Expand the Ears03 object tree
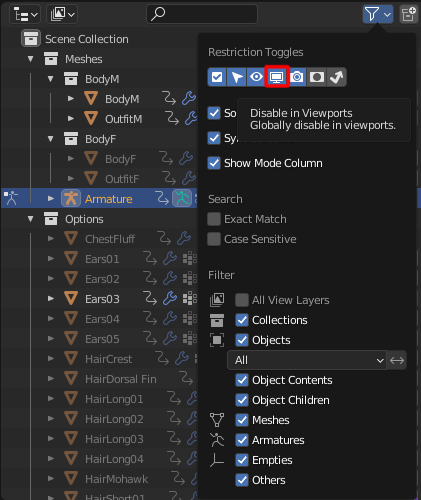This screenshot has width=421, height=500. tap(51, 298)
